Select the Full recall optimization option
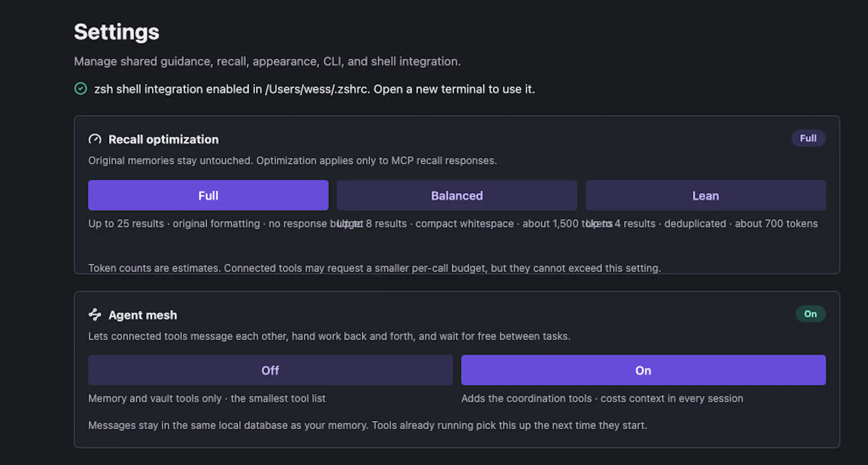868x465 pixels. pos(208,195)
